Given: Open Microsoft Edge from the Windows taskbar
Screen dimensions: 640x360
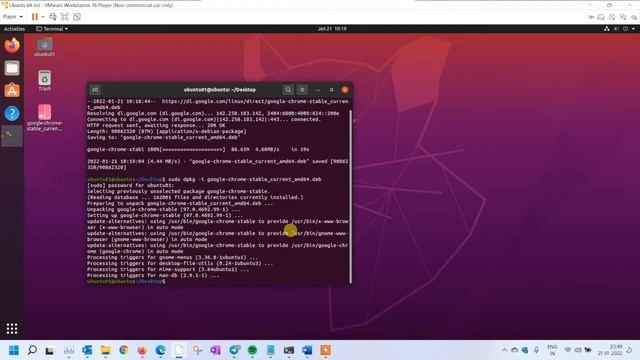Looking at the screenshot, I should point(160,350).
